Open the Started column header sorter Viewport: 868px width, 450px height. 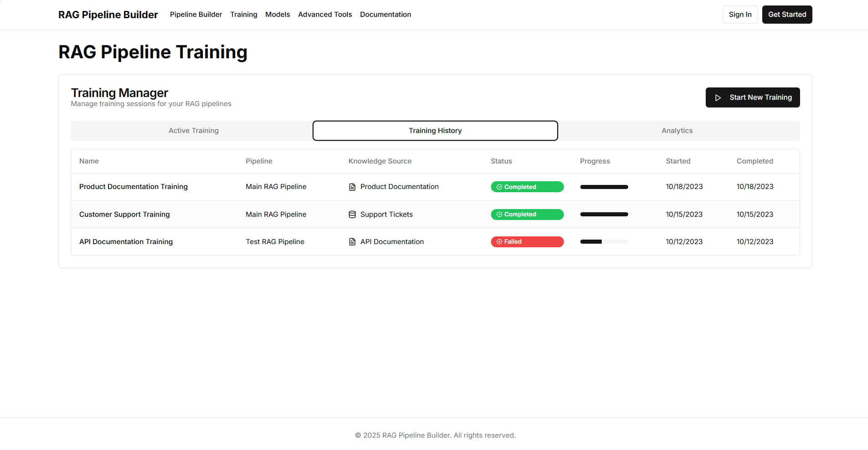[678, 161]
